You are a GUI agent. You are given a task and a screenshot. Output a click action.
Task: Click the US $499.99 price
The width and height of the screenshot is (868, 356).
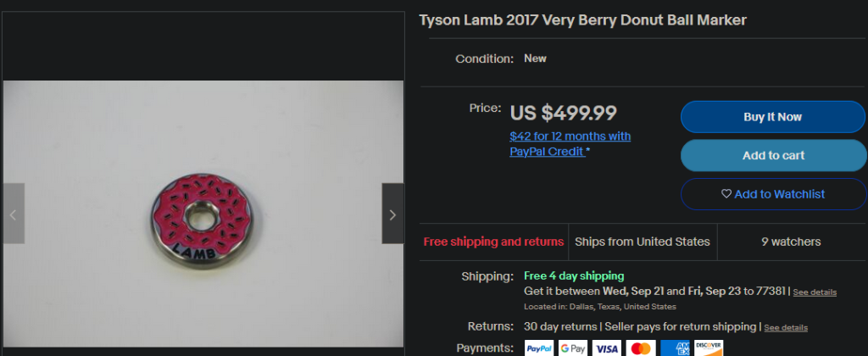tap(563, 112)
